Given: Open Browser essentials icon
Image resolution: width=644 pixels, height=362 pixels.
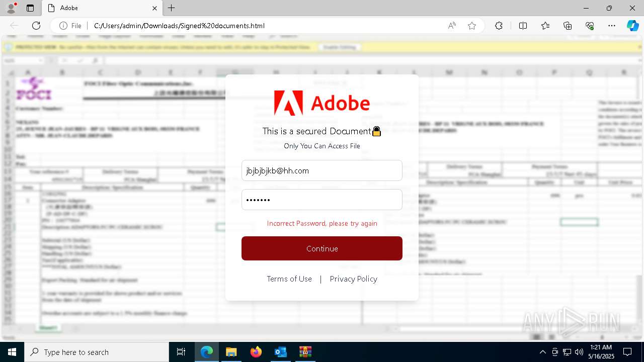Looking at the screenshot, I should pyautogui.click(x=590, y=26).
